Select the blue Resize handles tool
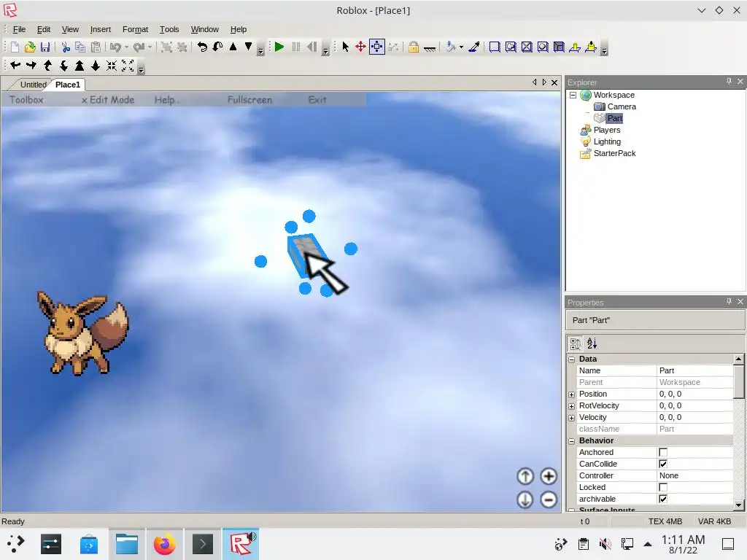This screenshot has width=747, height=560. pyautogui.click(x=377, y=47)
